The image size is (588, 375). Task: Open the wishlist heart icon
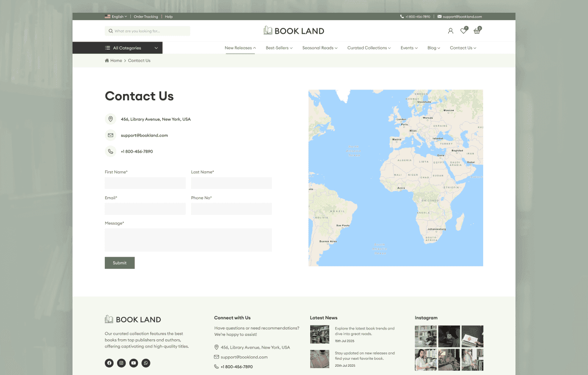click(463, 31)
